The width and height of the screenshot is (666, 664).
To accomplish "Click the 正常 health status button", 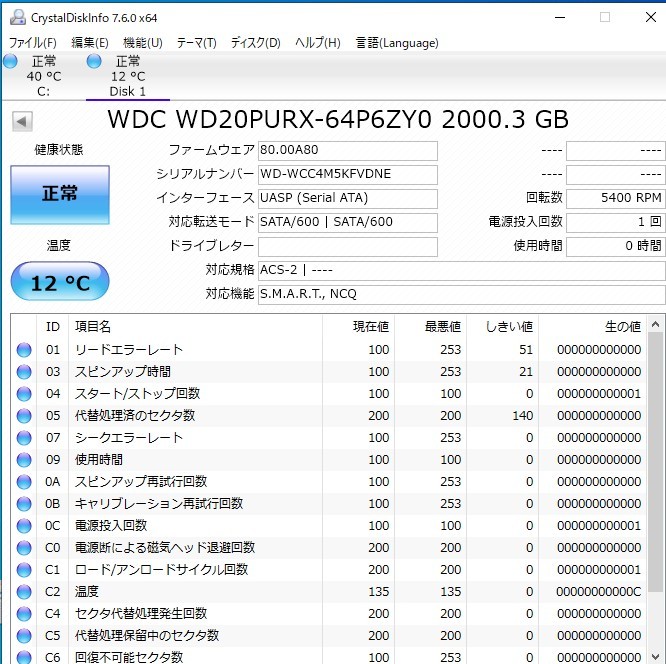I will (60, 195).
